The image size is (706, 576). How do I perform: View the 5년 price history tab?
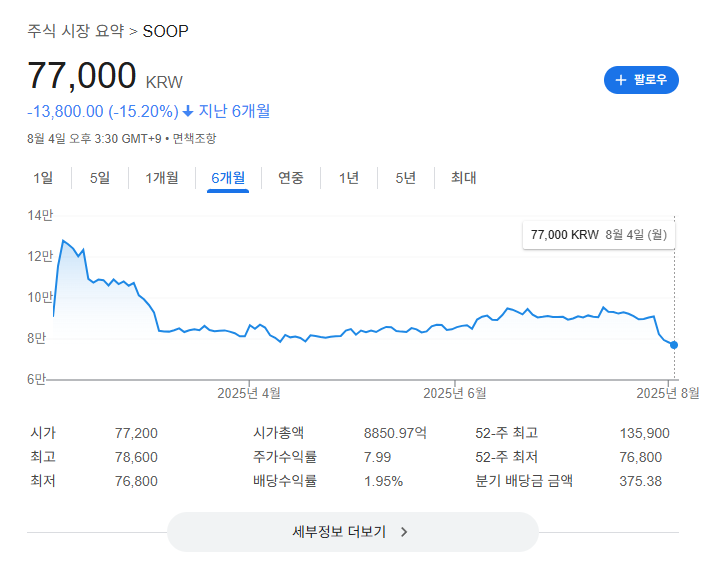tap(405, 178)
